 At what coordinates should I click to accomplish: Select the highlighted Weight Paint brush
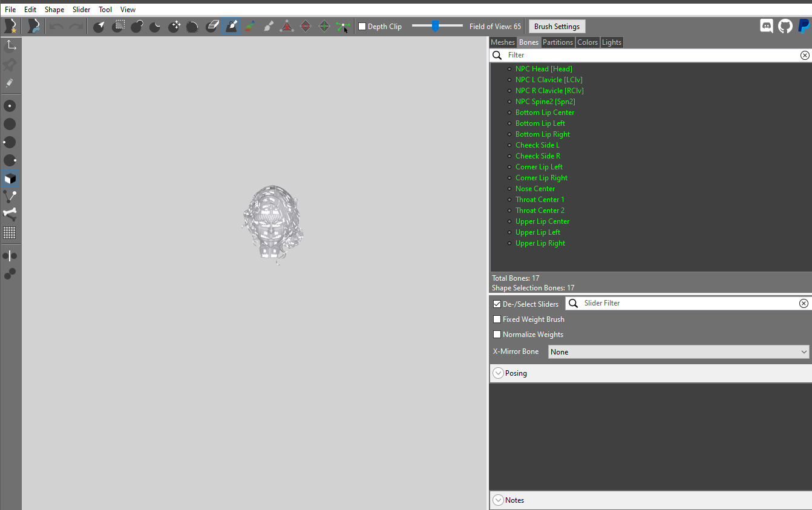click(231, 26)
